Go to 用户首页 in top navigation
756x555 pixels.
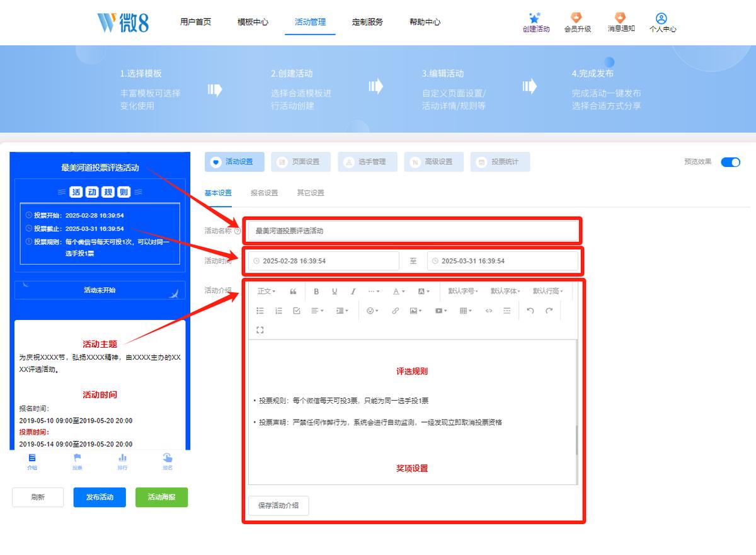click(x=195, y=22)
